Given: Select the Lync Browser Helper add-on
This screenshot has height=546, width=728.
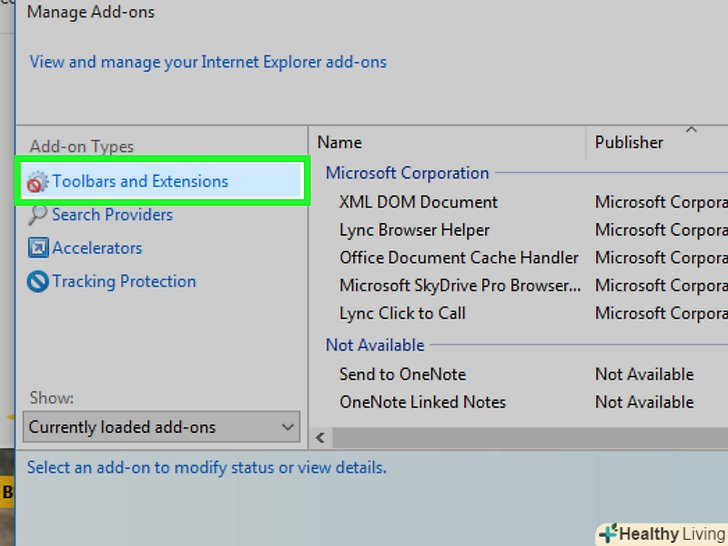Looking at the screenshot, I should click(415, 230).
